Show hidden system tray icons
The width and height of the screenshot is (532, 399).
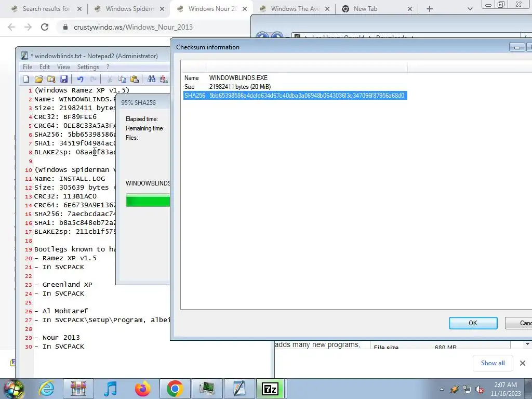tap(442, 390)
